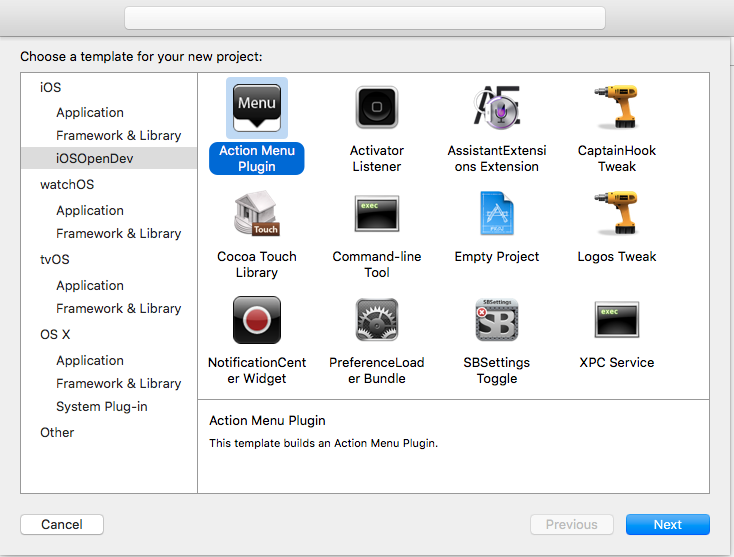The width and height of the screenshot is (734, 557).
Task: Select iOS Framework & Library category
Action: (118, 136)
